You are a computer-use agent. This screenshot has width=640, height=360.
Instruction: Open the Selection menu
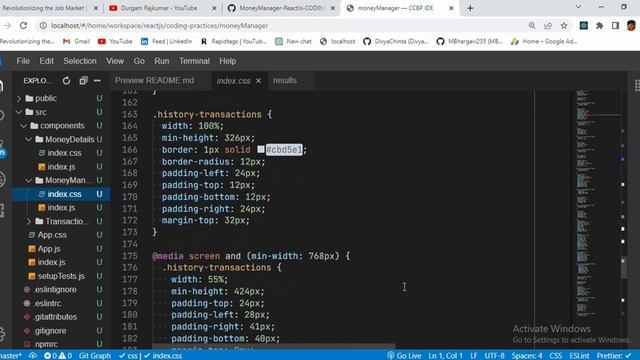tap(80, 61)
